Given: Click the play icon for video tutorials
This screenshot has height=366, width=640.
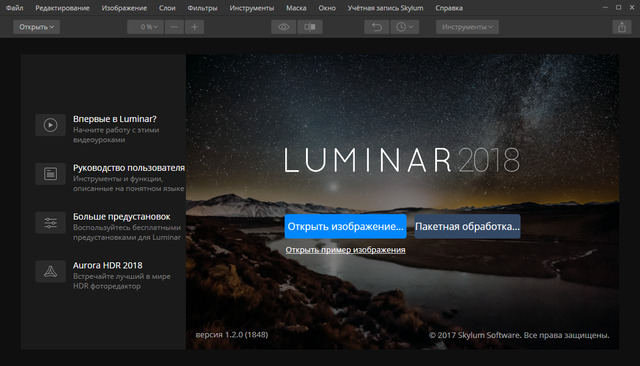Looking at the screenshot, I should (x=51, y=125).
